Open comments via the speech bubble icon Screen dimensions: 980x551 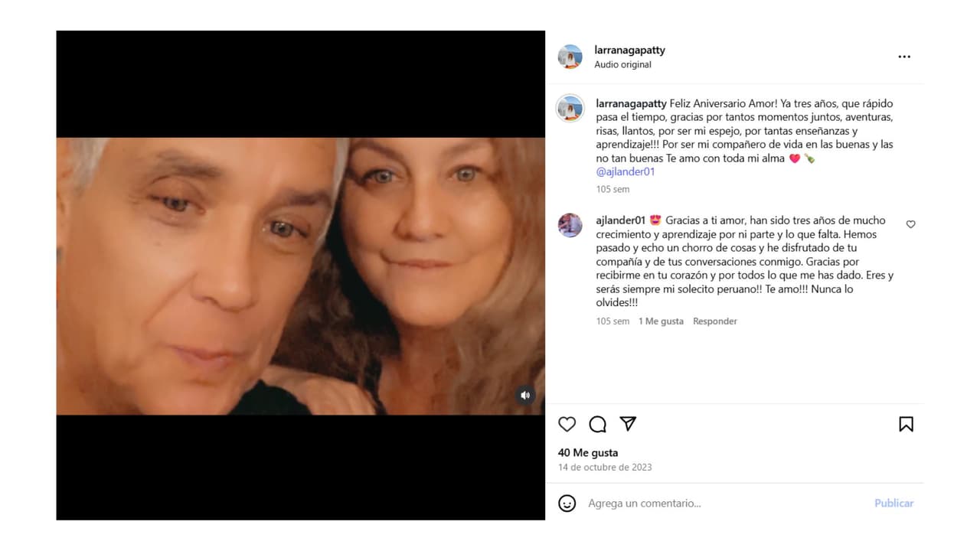coord(597,424)
